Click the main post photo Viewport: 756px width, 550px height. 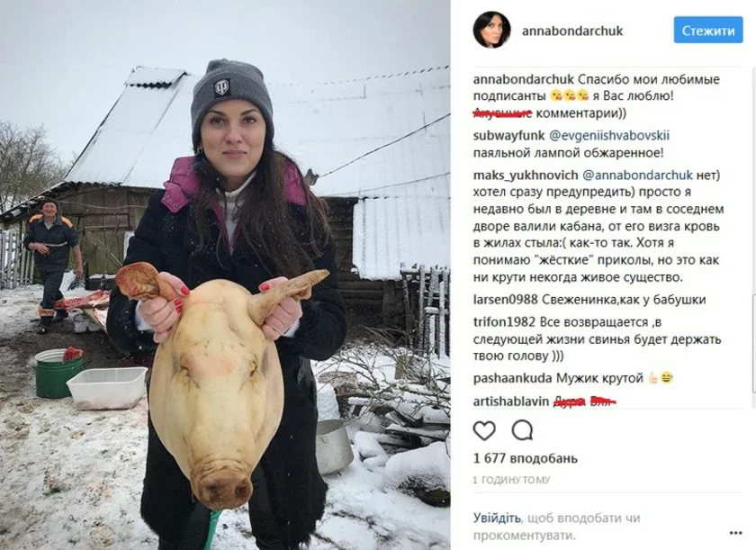point(225,275)
